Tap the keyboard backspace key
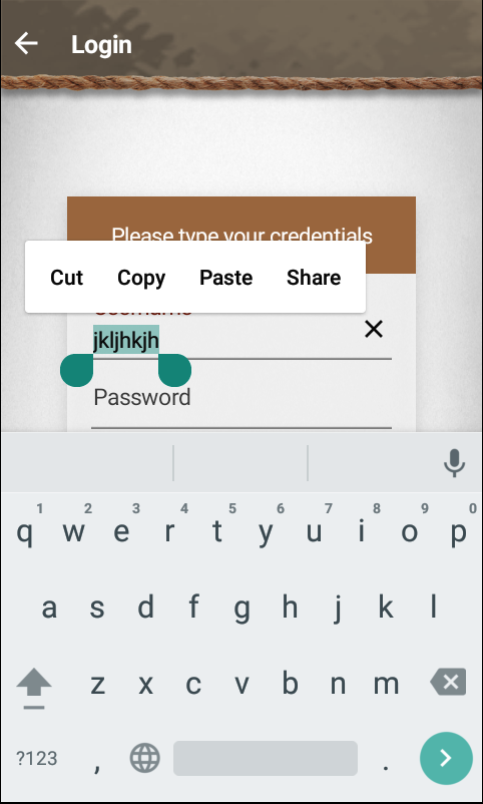This screenshot has width=483, height=804. (448, 682)
